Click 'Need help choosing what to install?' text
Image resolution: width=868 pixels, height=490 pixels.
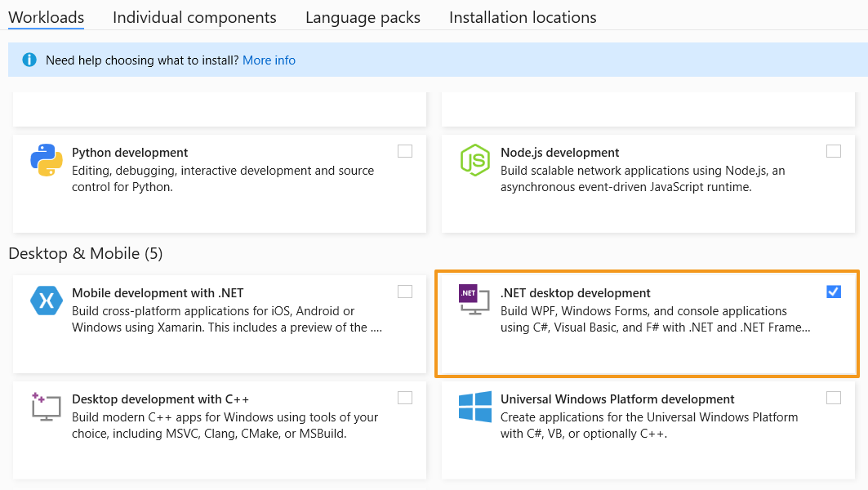pos(142,60)
